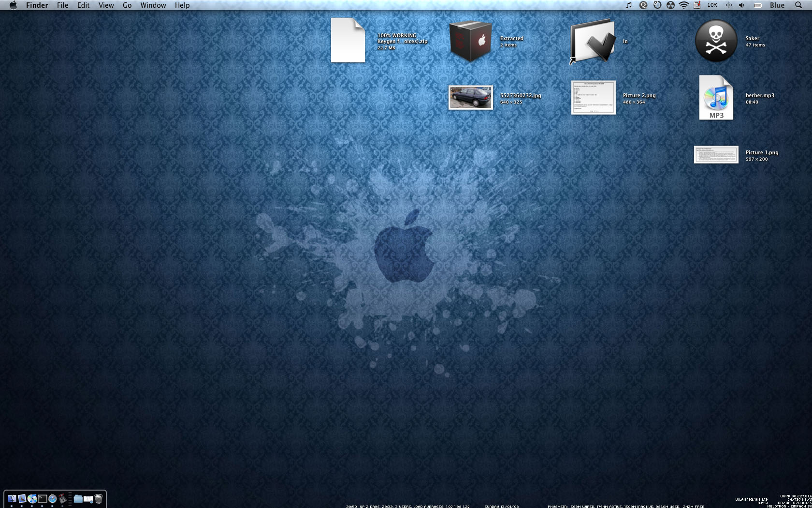This screenshot has width=812, height=508.
Task: Click the battery status icon
Action: tap(697, 5)
